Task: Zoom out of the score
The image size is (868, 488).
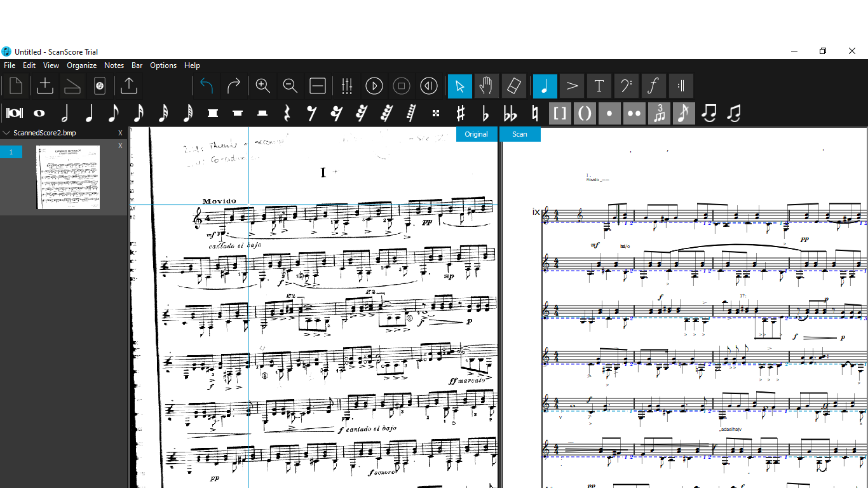Action: click(290, 86)
